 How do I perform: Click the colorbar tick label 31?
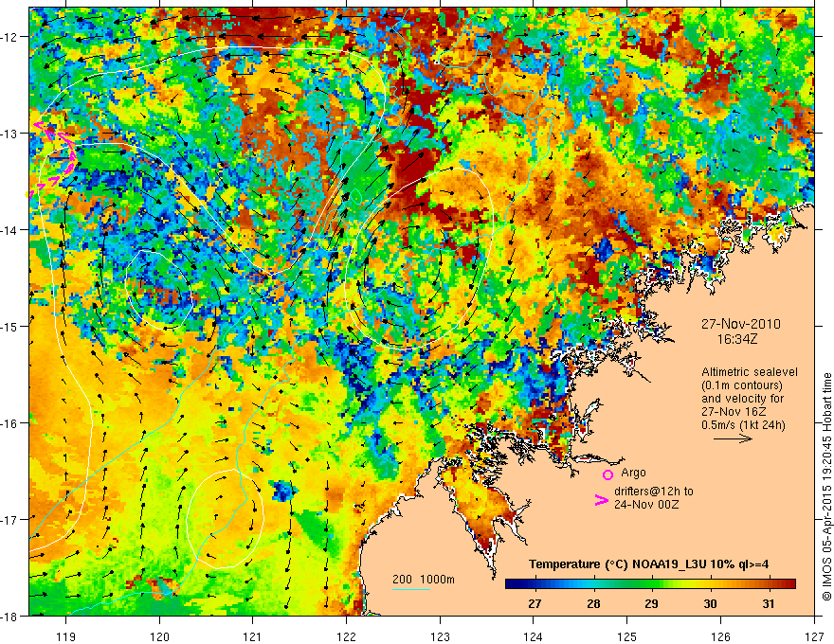(x=768, y=604)
